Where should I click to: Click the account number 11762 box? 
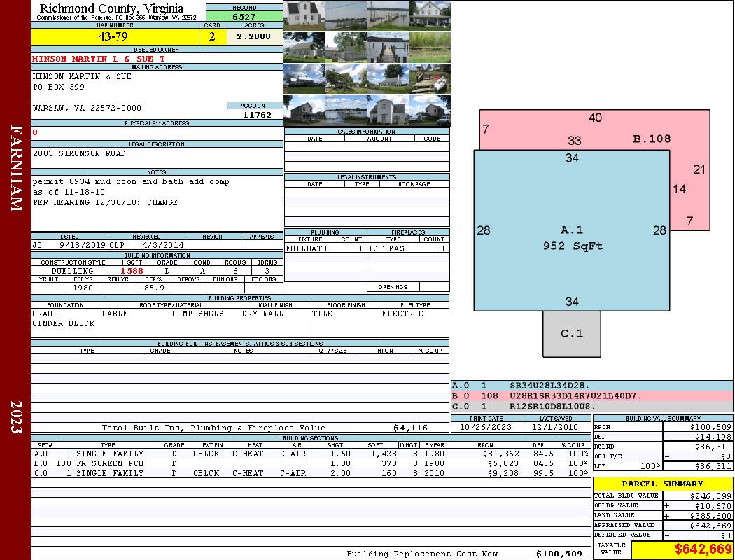pyautogui.click(x=255, y=114)
